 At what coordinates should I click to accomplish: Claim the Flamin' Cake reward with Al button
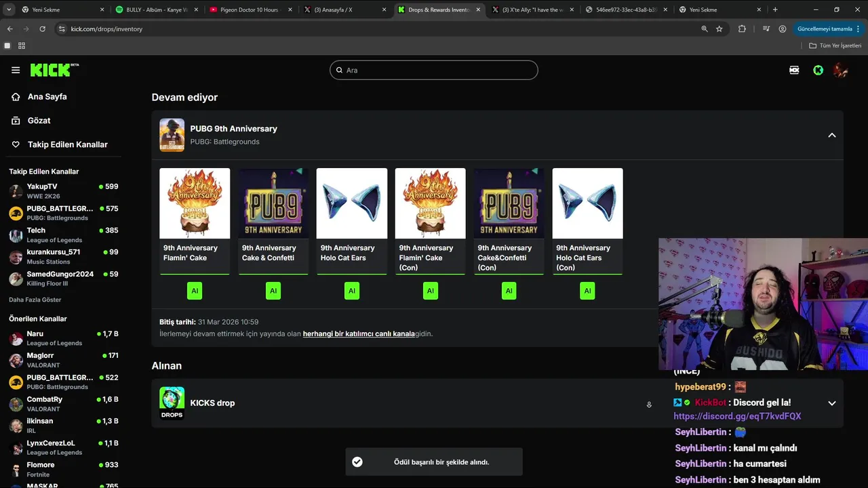[195, 291]
